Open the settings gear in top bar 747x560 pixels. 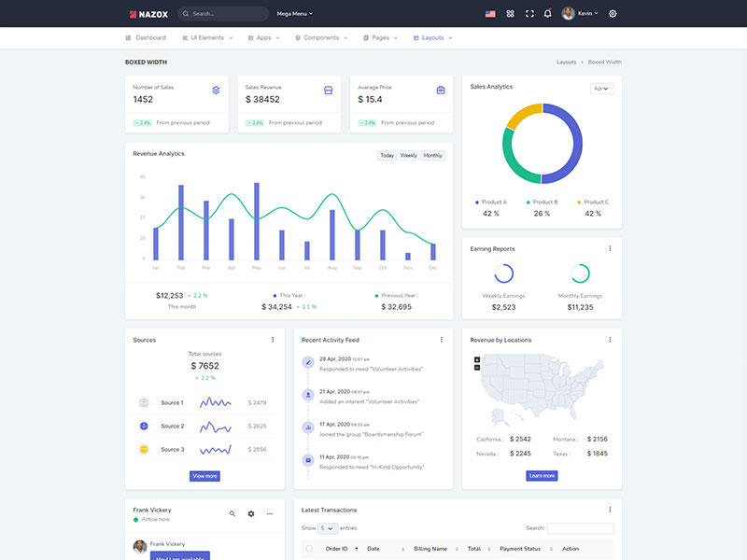(x=613, y=14)
